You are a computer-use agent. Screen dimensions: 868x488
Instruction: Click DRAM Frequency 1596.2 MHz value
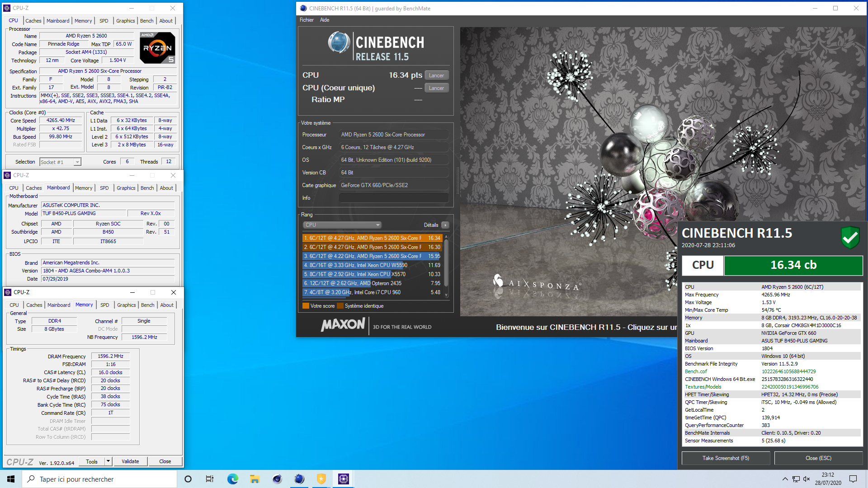(110, 356)
